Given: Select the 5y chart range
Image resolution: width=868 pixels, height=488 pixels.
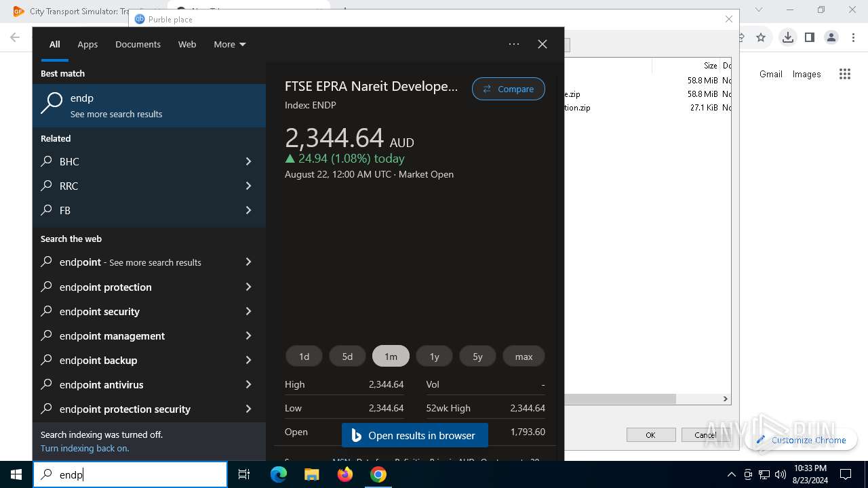Looking at the screenshot, I should pyautogui.click(x=477, y=357).
